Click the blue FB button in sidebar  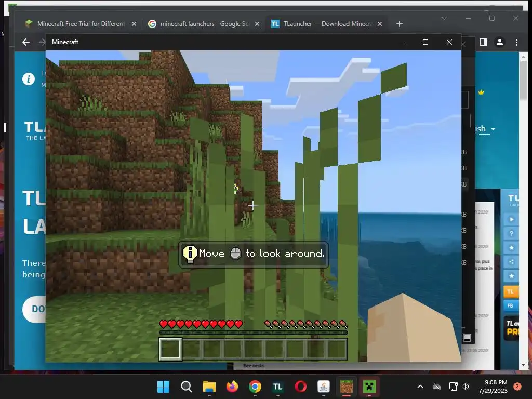click(x=511, y=305)
